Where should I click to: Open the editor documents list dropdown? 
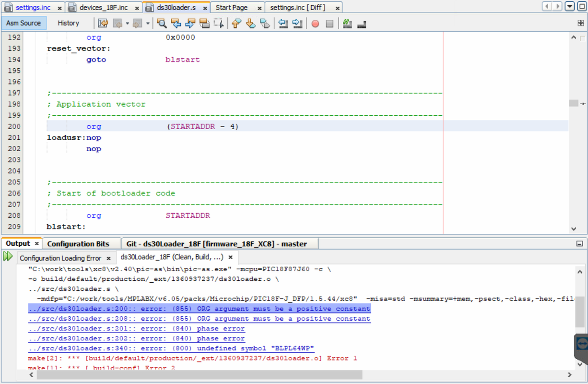pyautogui.click(x=569, y=7)
